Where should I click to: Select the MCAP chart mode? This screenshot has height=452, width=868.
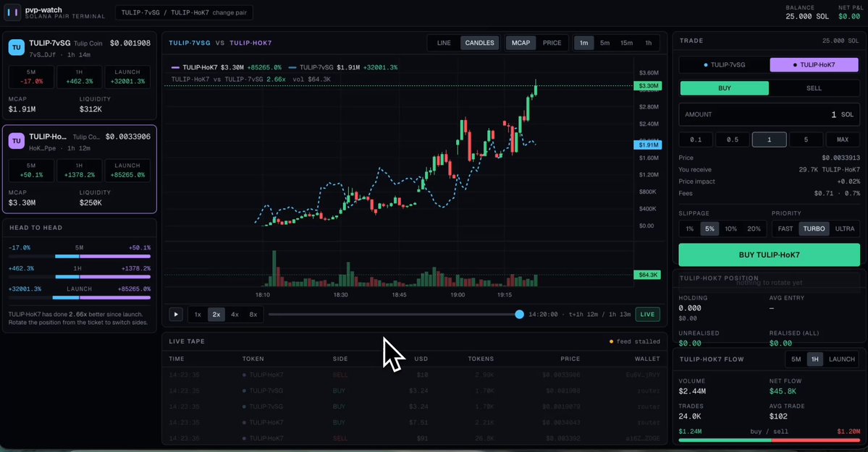[521, 43]
